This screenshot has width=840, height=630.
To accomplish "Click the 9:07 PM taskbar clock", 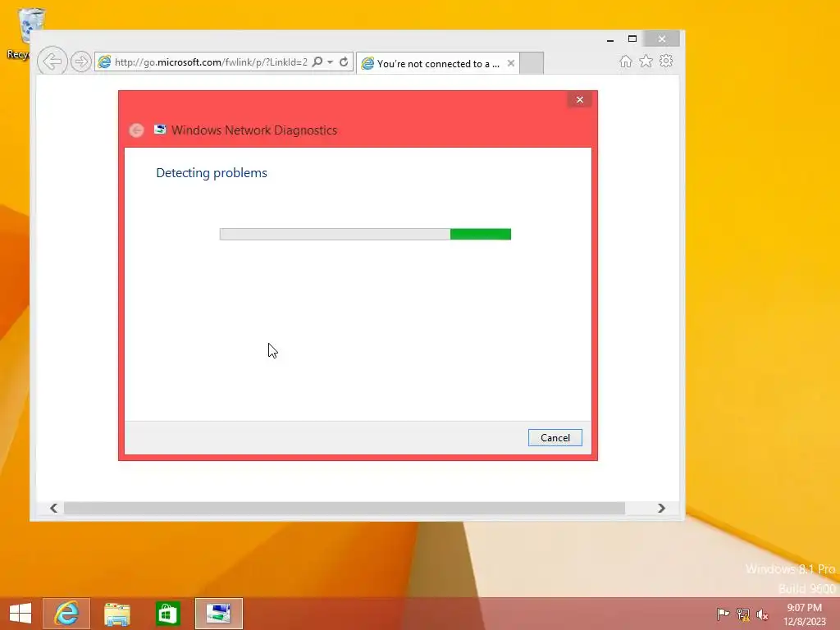I will point(804,614).
